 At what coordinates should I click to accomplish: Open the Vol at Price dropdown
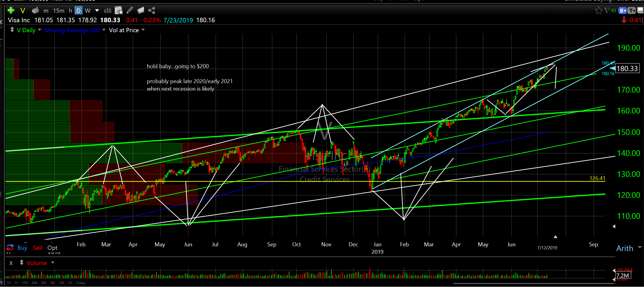point(143,30)
